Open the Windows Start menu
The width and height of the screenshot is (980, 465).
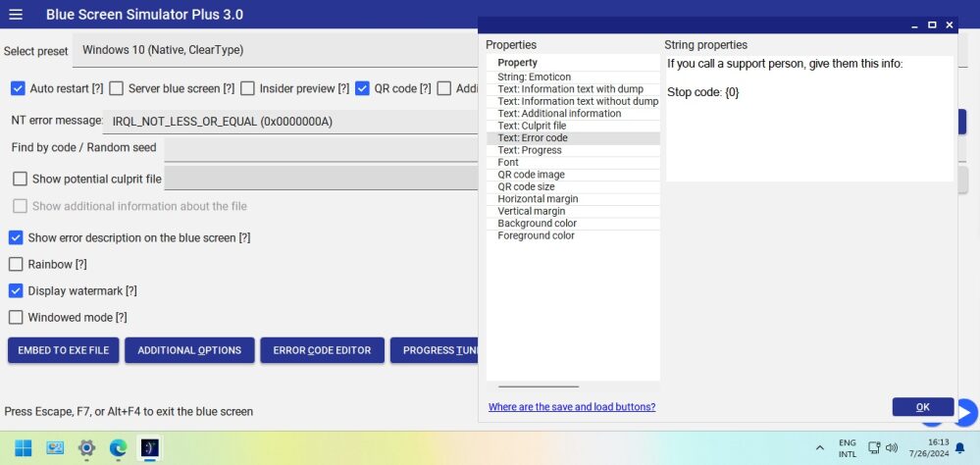point(24,447)
